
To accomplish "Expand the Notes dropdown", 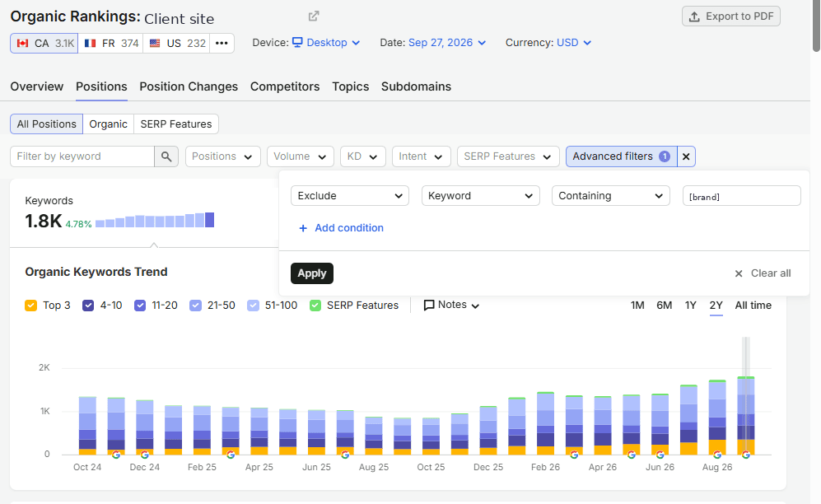I will point(451,306).
